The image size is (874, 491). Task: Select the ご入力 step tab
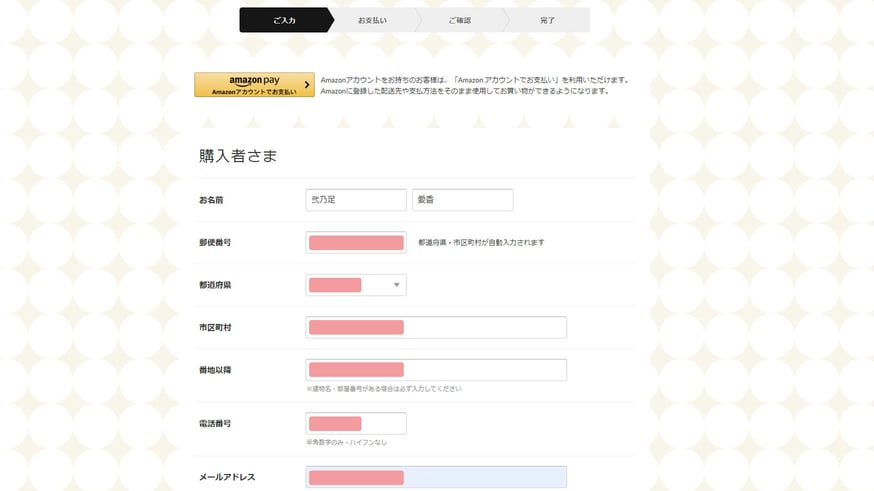[285, 20]
